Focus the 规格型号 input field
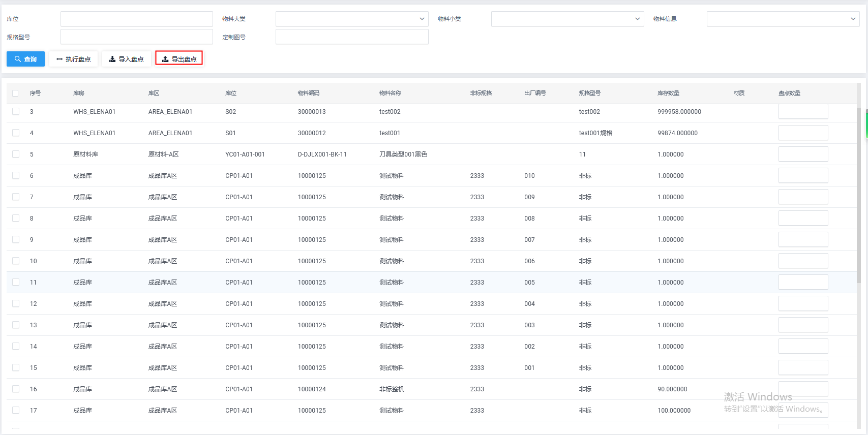This screenshot has height=435, width=868. coord(136,37)
